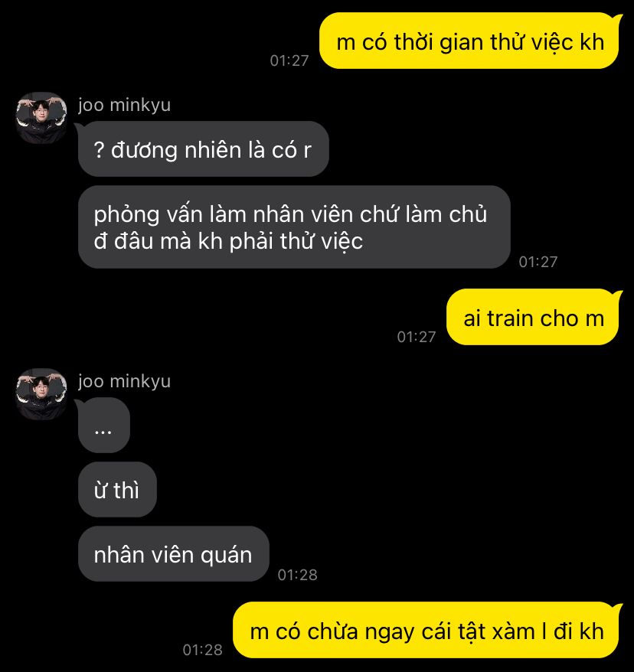The image size is (634, 672).
Task: Open the second joo minkyu profile avatar
Action: (x=41, y=393)
